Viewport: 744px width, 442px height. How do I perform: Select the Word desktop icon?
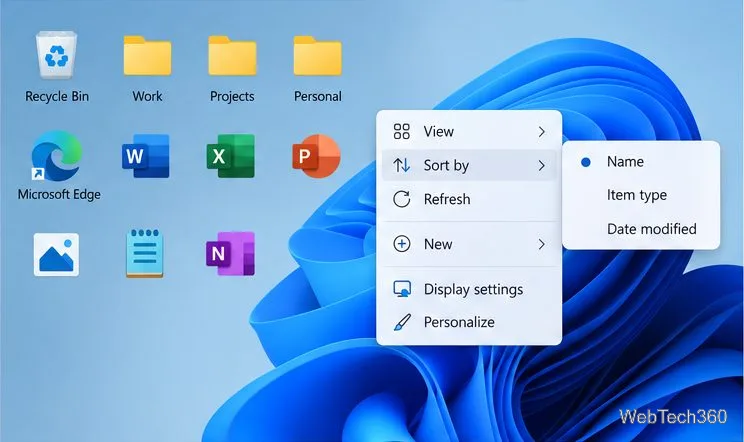point(146,156)
